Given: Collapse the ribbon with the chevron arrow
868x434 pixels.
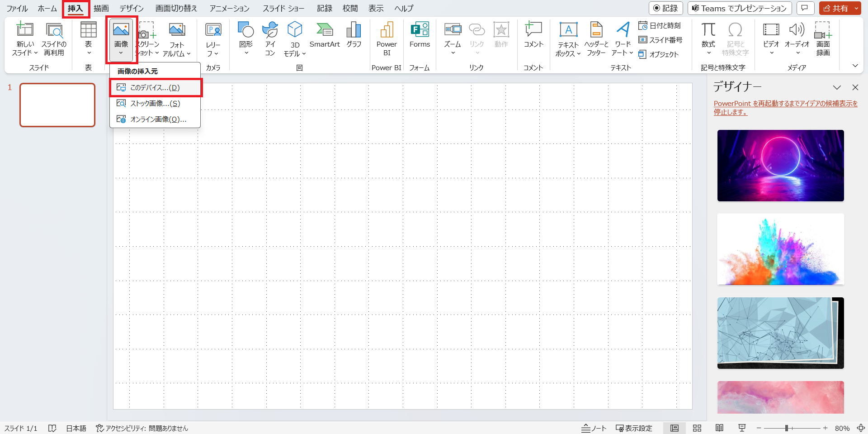Looking at the screenshot, I should (855, 66).
